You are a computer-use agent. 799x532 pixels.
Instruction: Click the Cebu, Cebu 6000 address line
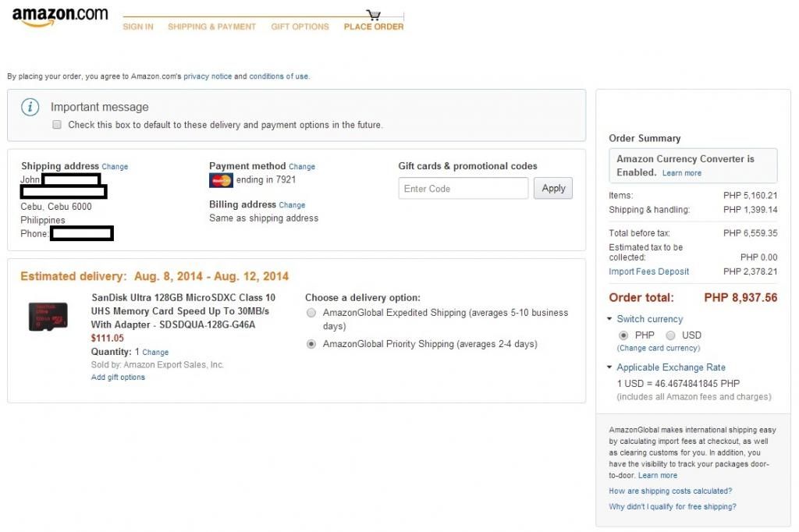click(56, 207)
